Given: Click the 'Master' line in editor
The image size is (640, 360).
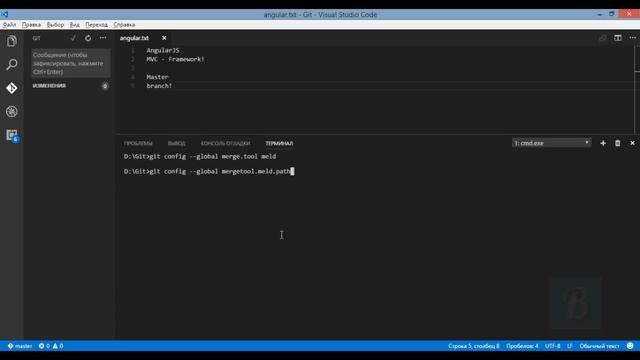Looking at the screenshot, I should coord(157,77).
